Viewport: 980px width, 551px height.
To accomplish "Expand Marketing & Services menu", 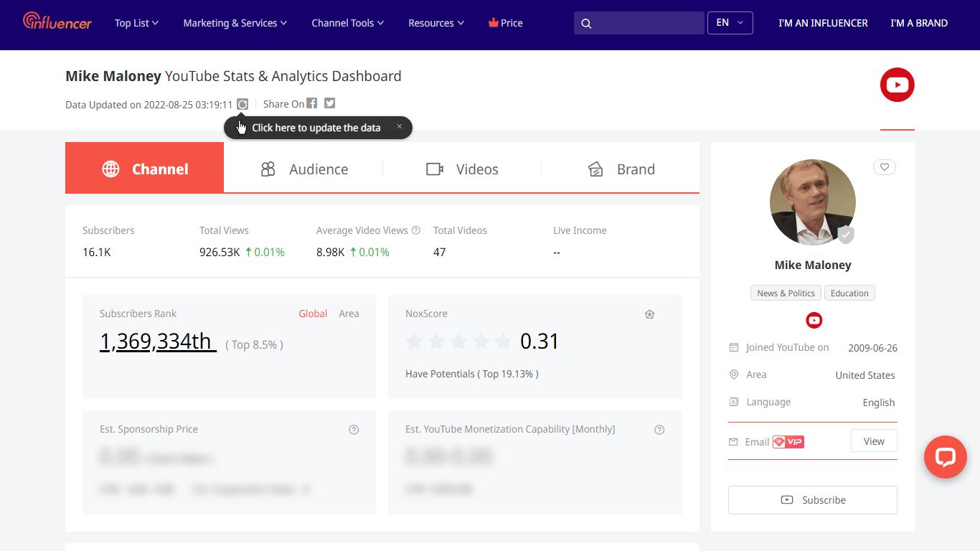I will pyautogui.click(x=235, y=23).
